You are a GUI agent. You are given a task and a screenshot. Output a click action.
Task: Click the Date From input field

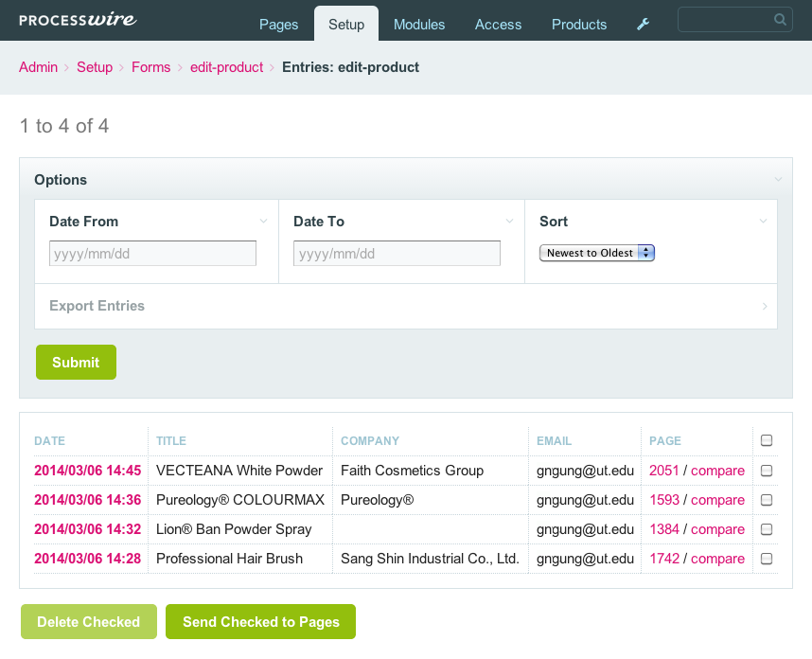[152, 254]
